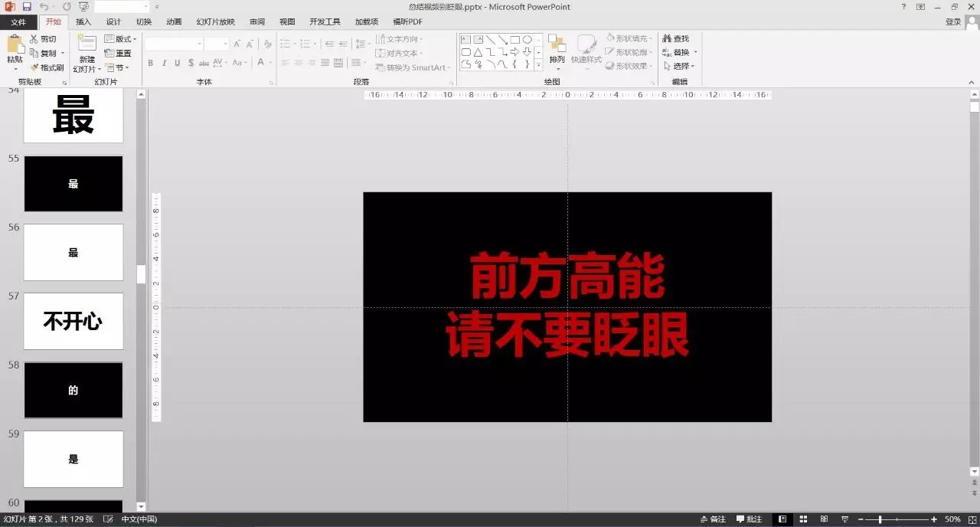
Task: Click the zoom slider handle
Action: [x=880, y=519]
